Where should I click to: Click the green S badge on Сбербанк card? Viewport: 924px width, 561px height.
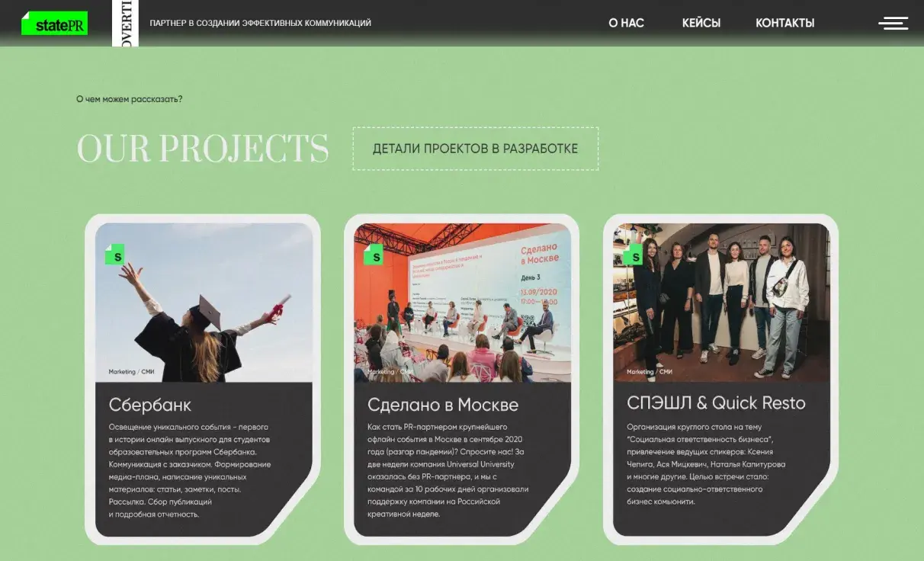114,255
